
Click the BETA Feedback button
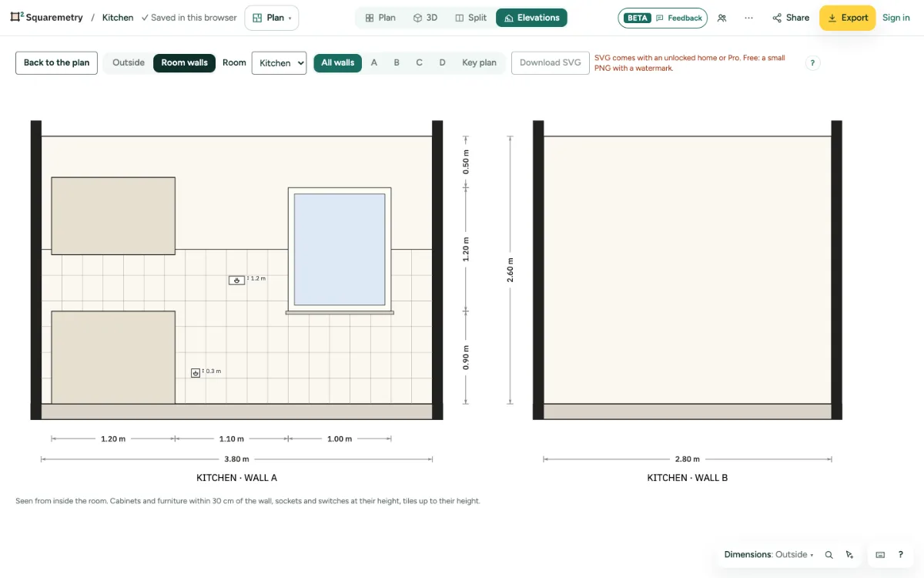coord(662,18)
